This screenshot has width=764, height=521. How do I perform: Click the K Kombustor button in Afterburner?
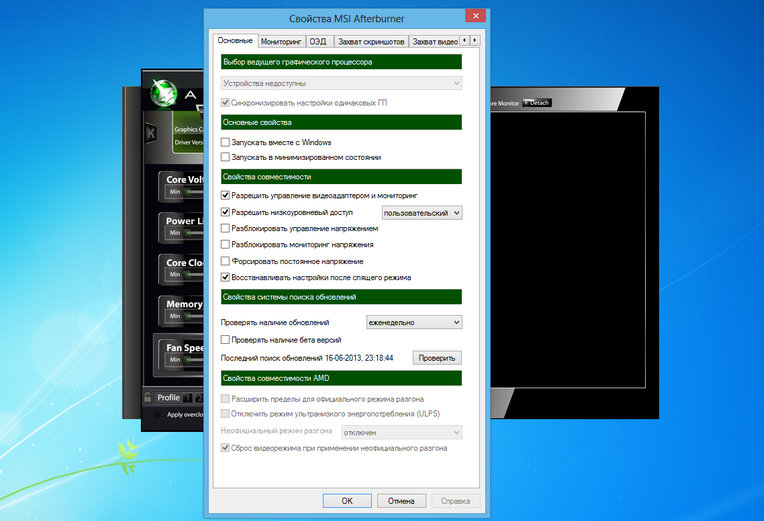point(151,133)
